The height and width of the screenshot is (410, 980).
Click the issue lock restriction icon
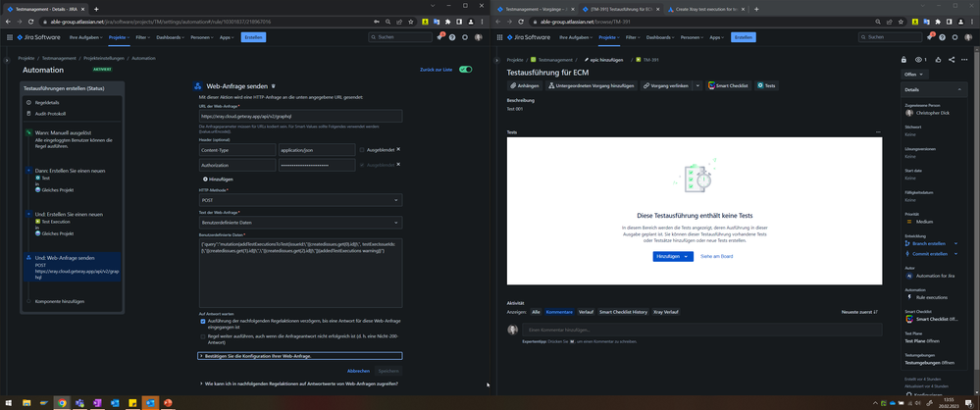point(903,60)
